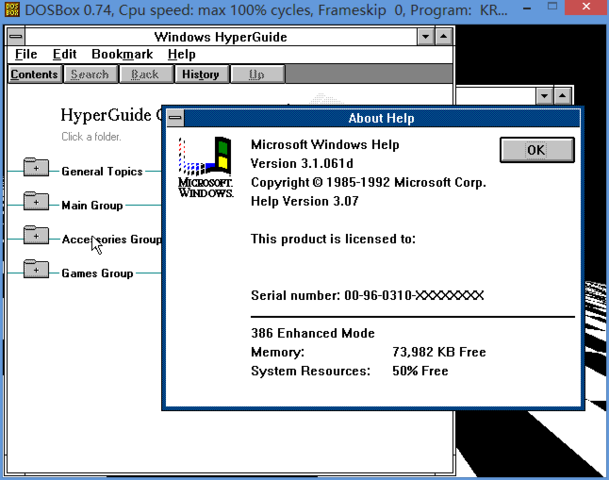Click the About Help title bar
609x480 pixels.
381,118
